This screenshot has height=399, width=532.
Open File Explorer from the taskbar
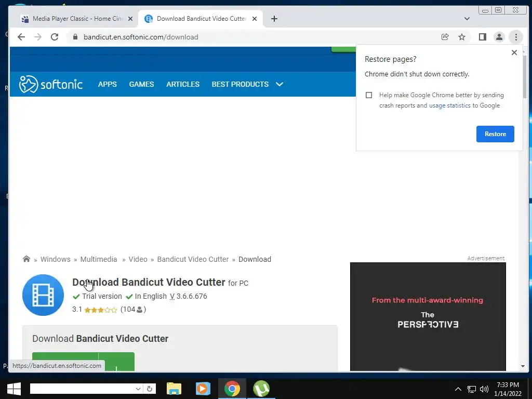point(174,389)
